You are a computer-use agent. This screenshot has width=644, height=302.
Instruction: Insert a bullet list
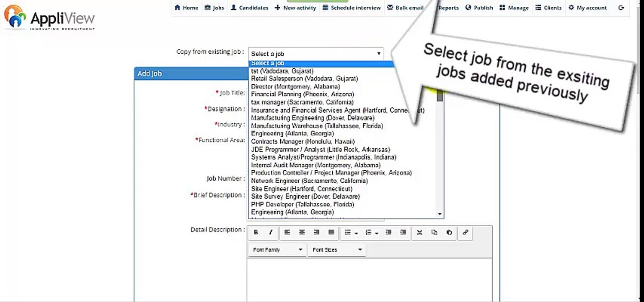[347, 232]
